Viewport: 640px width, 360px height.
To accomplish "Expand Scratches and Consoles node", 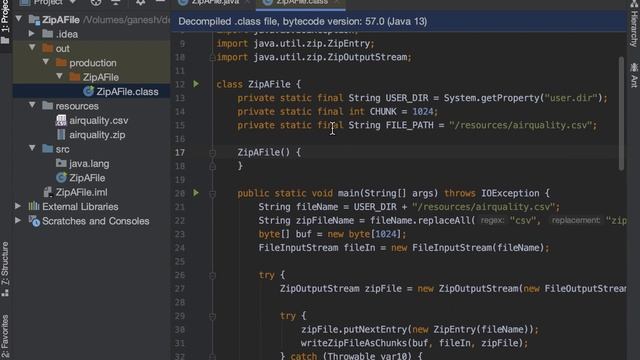I will pos(18,220).
